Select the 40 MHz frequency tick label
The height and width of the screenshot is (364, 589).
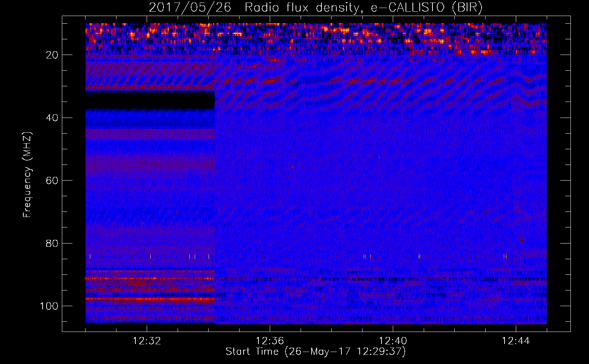coord(52,118)
